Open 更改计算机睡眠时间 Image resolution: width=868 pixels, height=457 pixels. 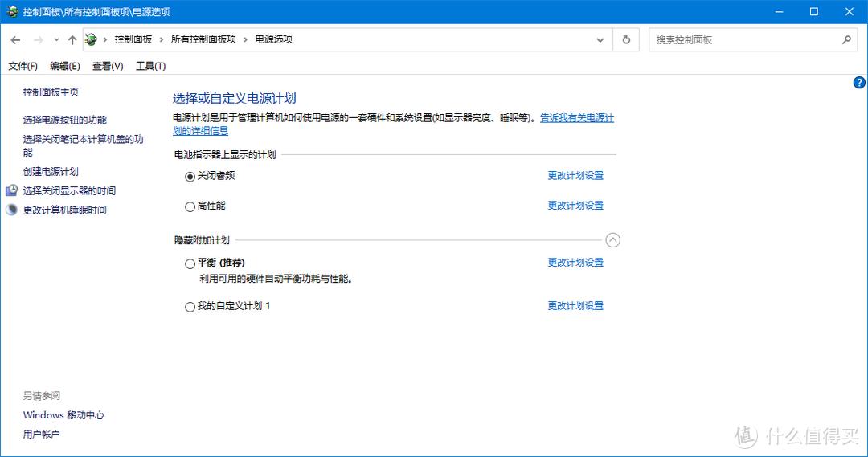[x=65, y=210]
